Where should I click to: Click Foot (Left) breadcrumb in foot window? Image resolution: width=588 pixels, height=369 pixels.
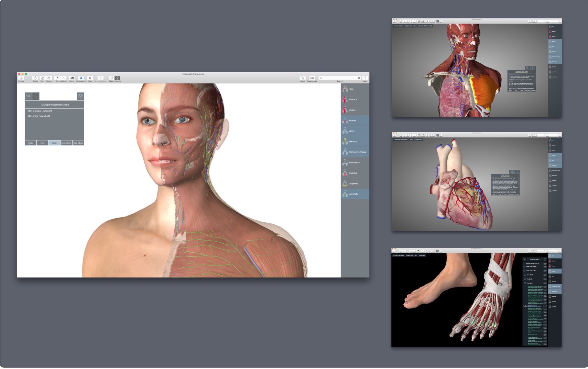422,255
